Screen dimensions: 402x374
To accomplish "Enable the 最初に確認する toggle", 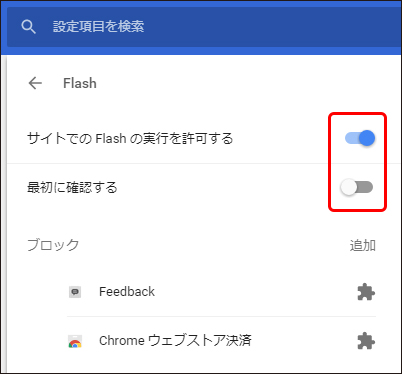I will coord(356,187).
